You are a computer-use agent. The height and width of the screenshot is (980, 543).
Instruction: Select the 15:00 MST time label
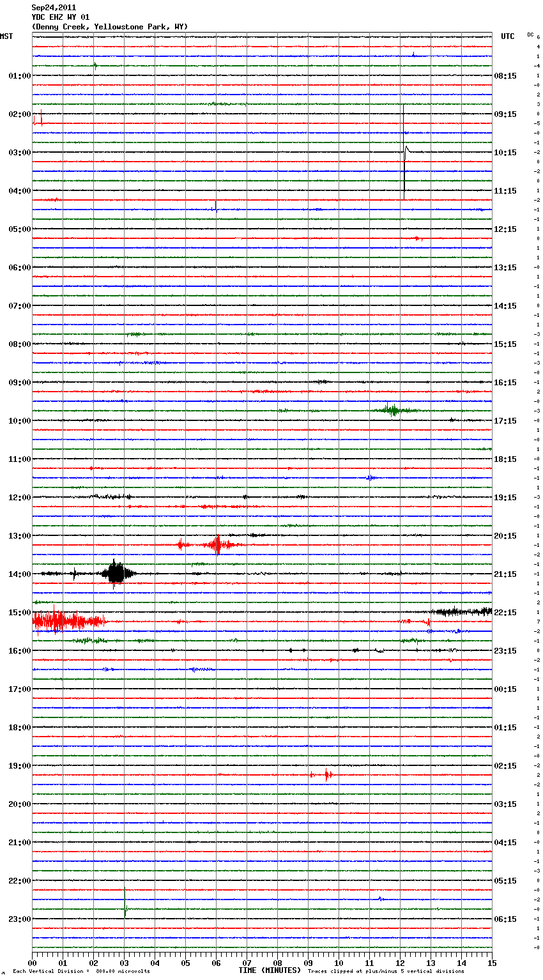[19, 613]
